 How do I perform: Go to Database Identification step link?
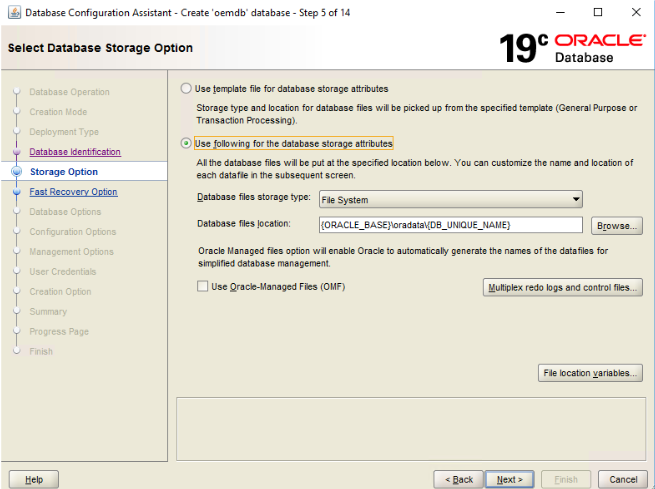click(75, 152)
